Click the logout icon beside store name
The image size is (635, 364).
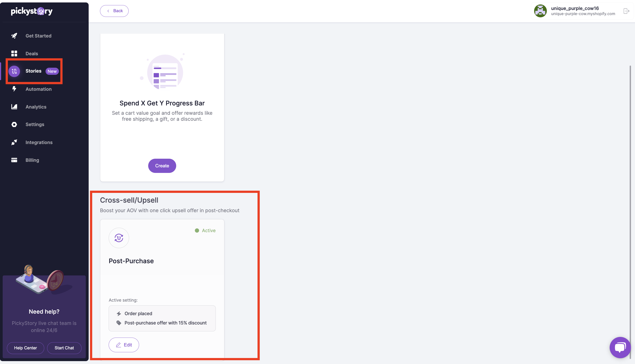626,11
